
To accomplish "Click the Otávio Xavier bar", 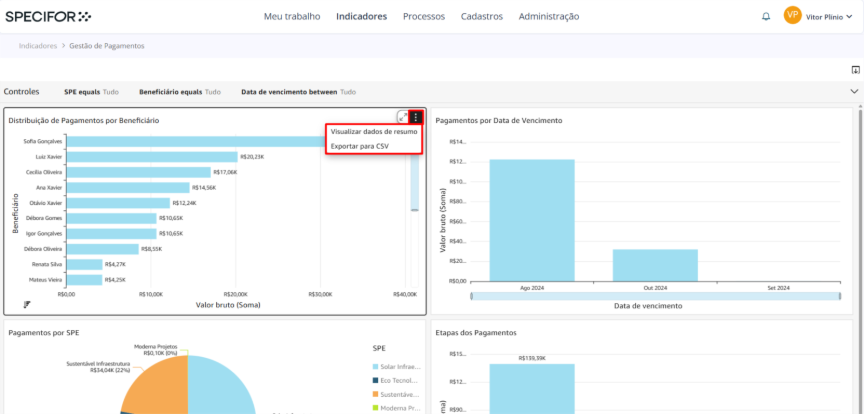I will click(118, 203).
